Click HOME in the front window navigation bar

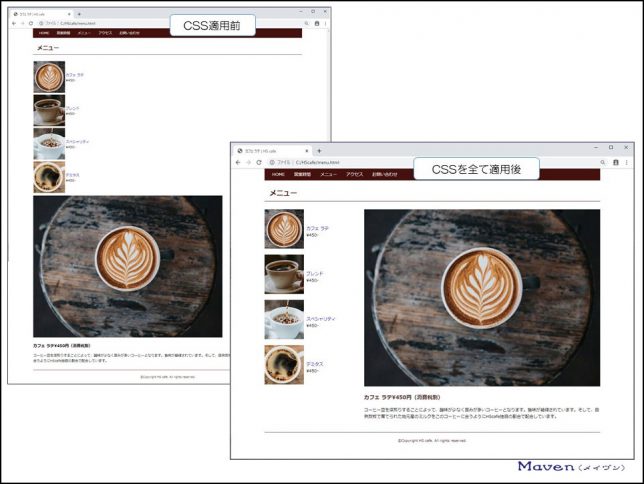click(278, 174)
